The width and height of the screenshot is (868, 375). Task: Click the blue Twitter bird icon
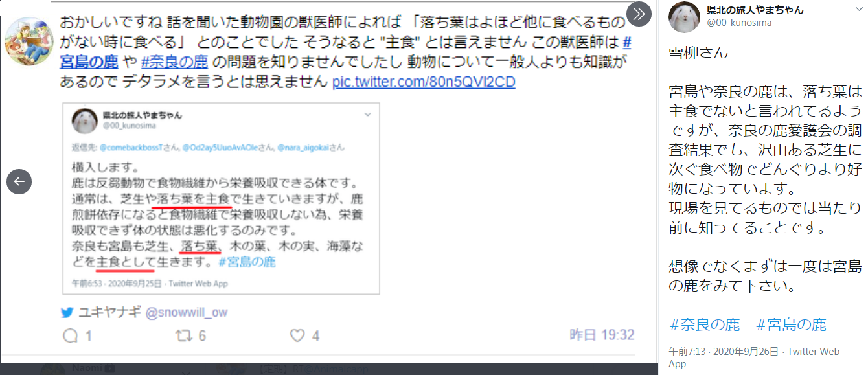coord(67,313)
